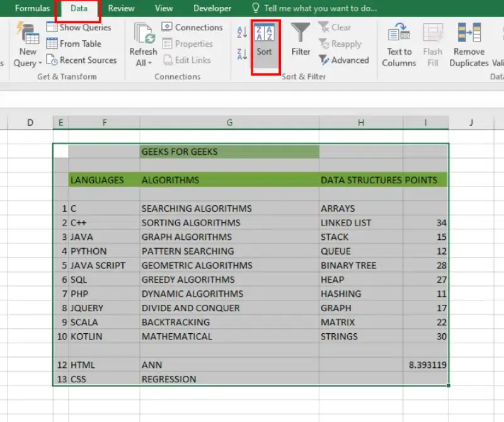The image size is (504, 422).
Task: Select the QUEUE cell
Action: 361,251
